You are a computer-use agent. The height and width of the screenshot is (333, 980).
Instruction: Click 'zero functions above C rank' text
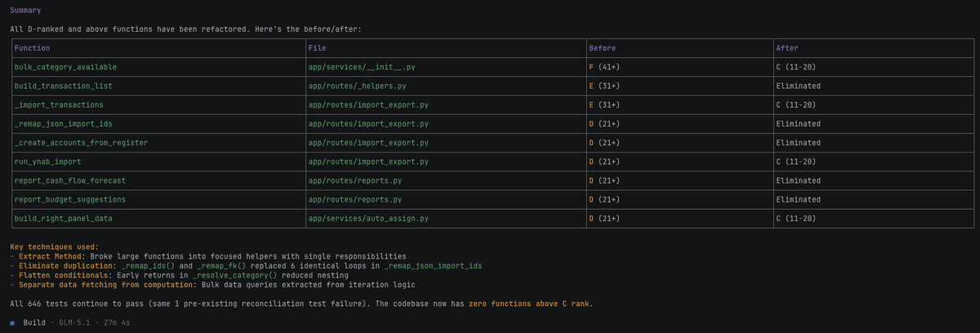[529, 304]
